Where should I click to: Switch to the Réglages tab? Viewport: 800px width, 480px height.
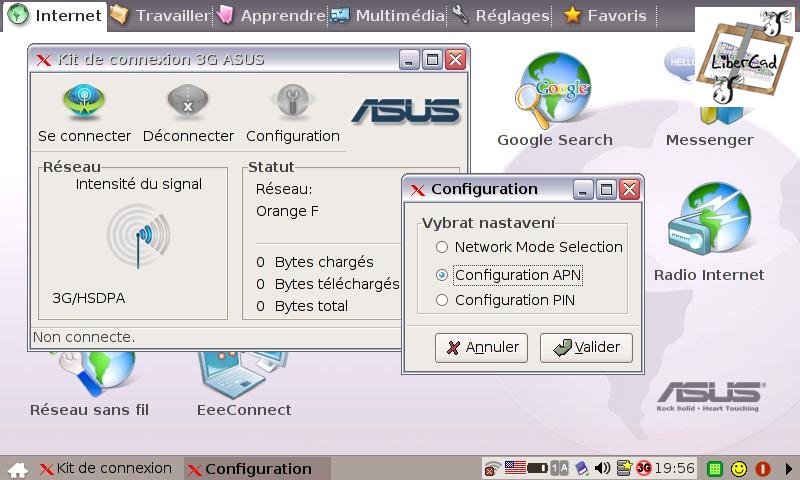(501, 16)
